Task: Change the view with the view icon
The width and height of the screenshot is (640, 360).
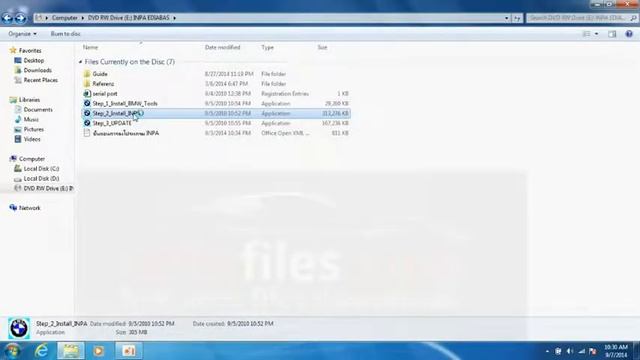Action: (586, 34)
